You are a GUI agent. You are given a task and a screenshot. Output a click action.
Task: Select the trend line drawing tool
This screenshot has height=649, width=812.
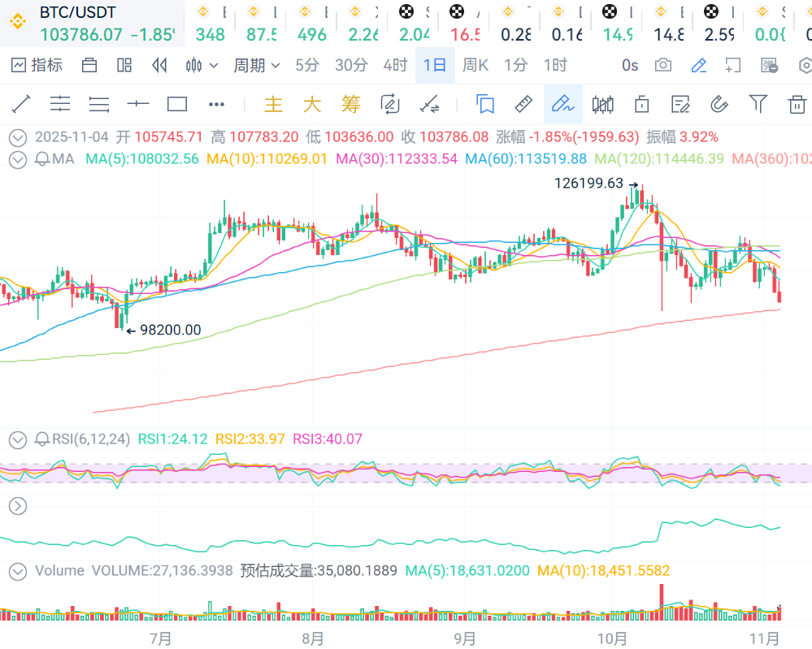pos(21,104)
